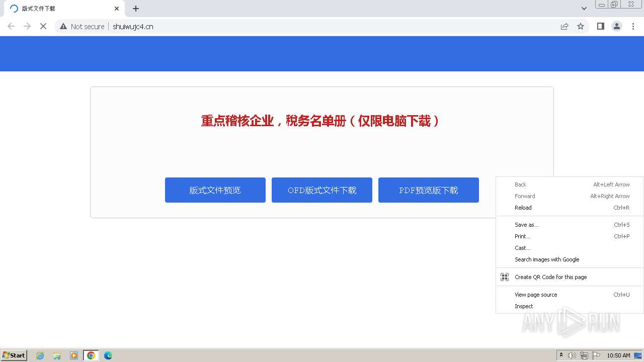644x362 pixels.
Task: Click the Show desktop icon in tray
Action: (x=638, y=355)
